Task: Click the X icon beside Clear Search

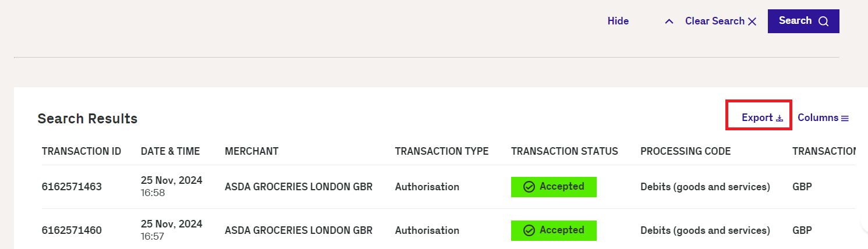Action: point(752,22)
